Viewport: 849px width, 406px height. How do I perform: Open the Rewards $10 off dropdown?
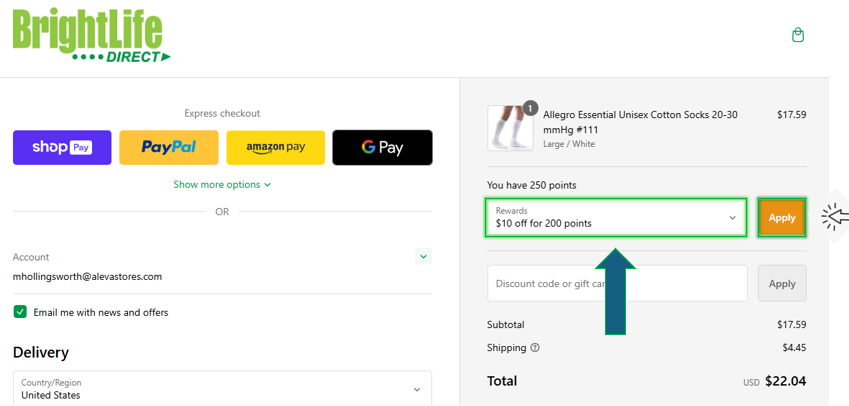point(616,218)
